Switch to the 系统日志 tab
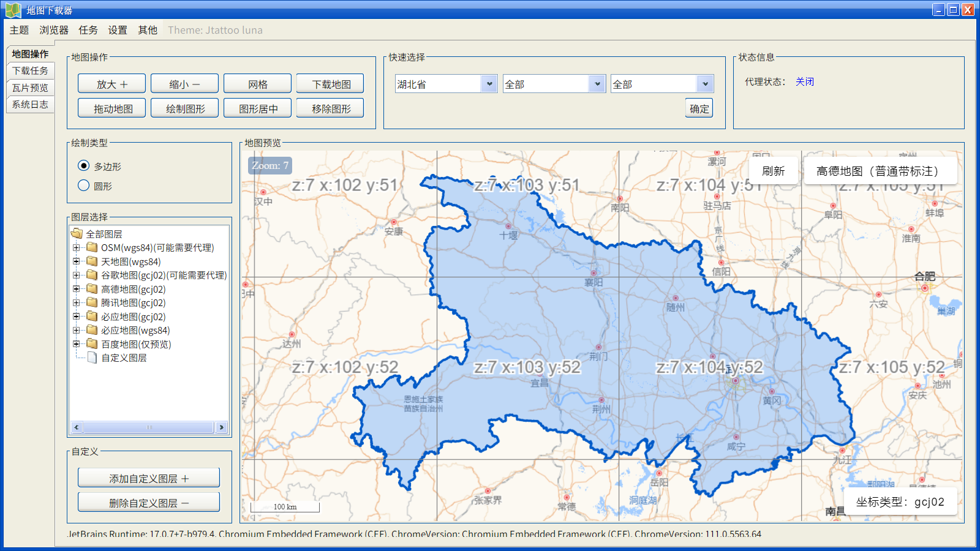Screen dimensions: 980x551 30,104
